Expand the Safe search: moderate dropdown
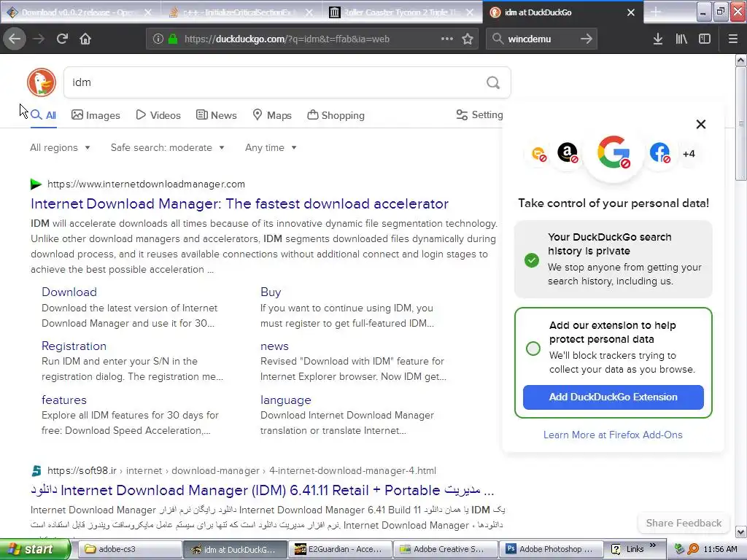Viewport: 747px width, 560px height. point(167,147)
